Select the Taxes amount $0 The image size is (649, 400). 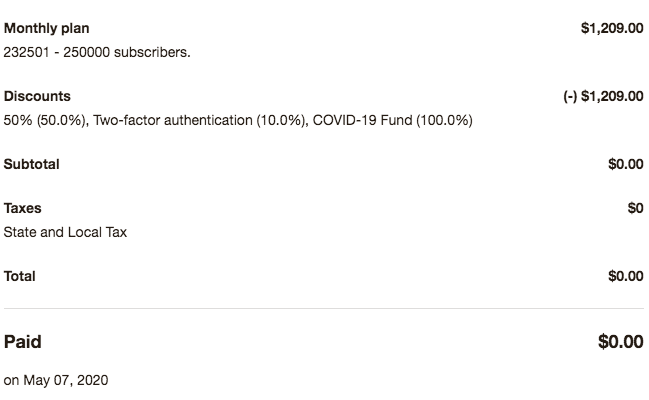point(635,208)
